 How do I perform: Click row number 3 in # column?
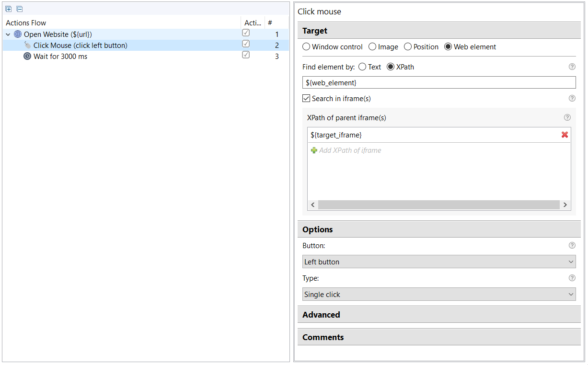pos(277,57)
